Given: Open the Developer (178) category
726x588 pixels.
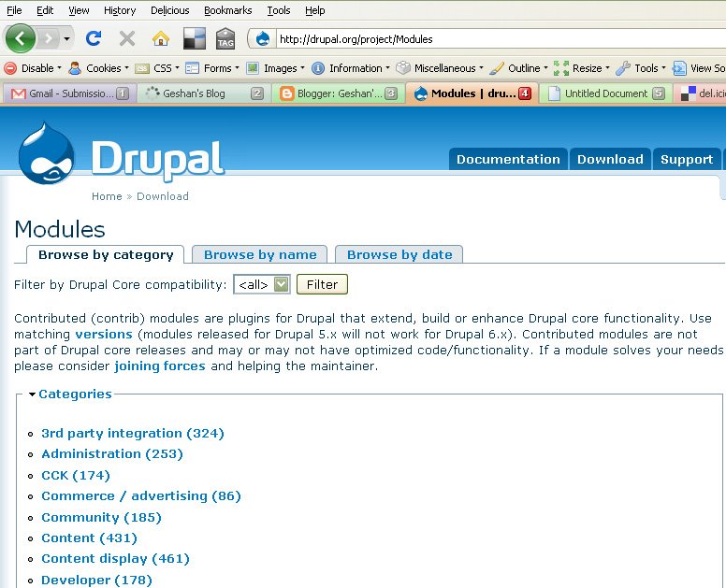Looking at the screenshot, I should click(96, 581).
